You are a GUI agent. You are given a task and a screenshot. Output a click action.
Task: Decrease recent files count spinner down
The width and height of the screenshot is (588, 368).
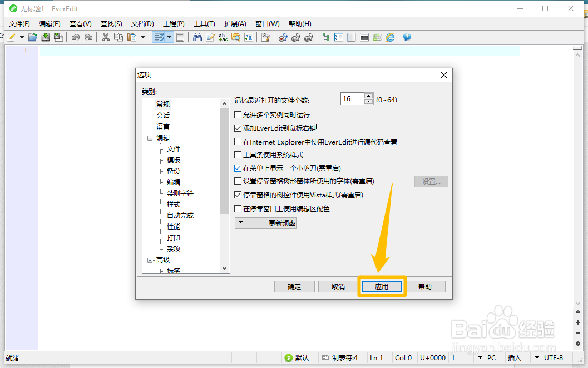pos(369,102)
